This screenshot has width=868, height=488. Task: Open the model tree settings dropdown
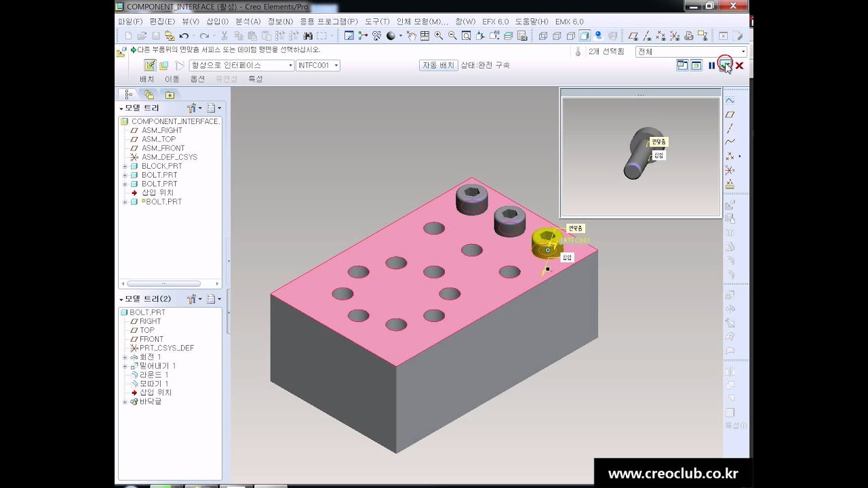194,108
